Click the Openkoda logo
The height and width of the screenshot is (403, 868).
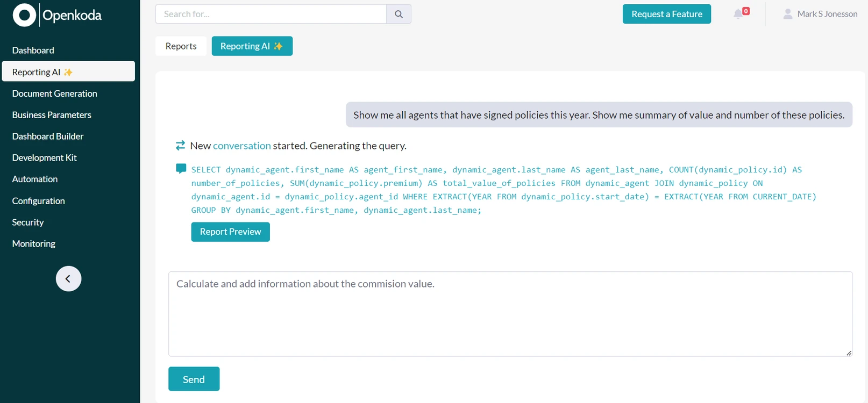coord(57,15)
